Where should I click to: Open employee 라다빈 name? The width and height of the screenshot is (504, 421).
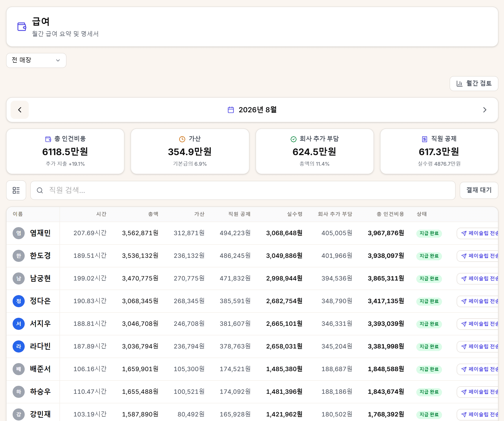40,346
